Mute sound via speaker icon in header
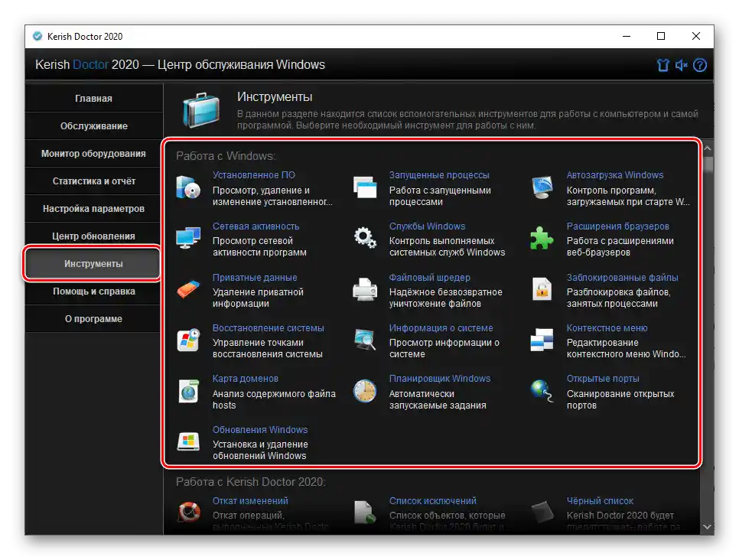 681,65
